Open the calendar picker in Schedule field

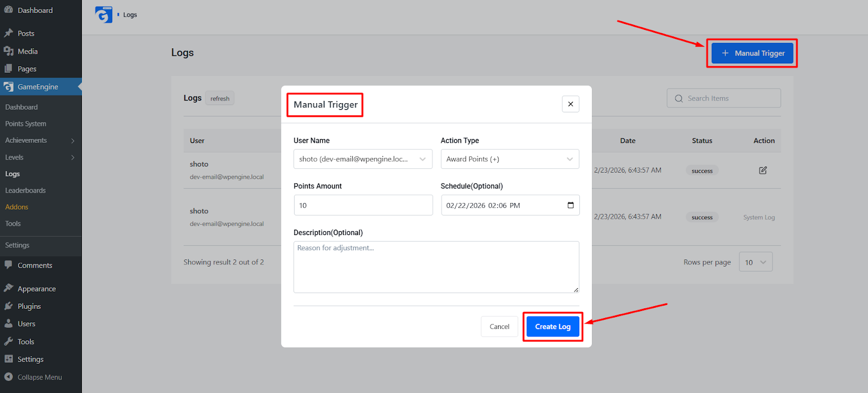570,205
